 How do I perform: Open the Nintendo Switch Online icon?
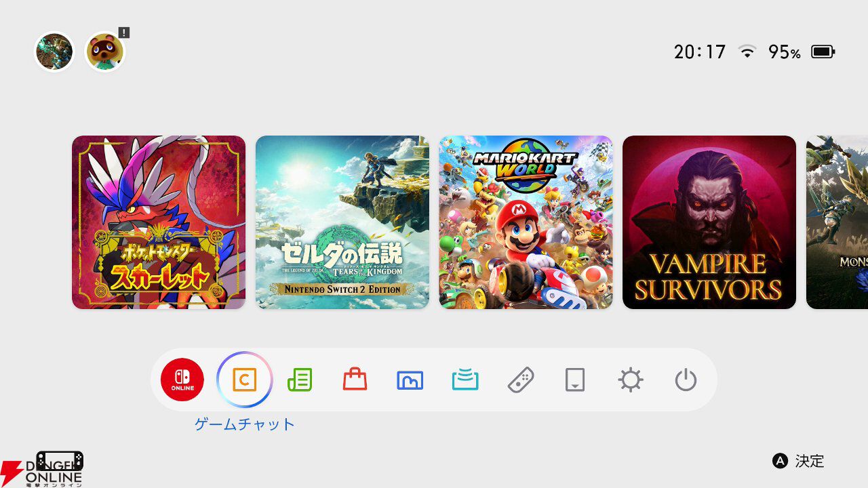[182, 380]
